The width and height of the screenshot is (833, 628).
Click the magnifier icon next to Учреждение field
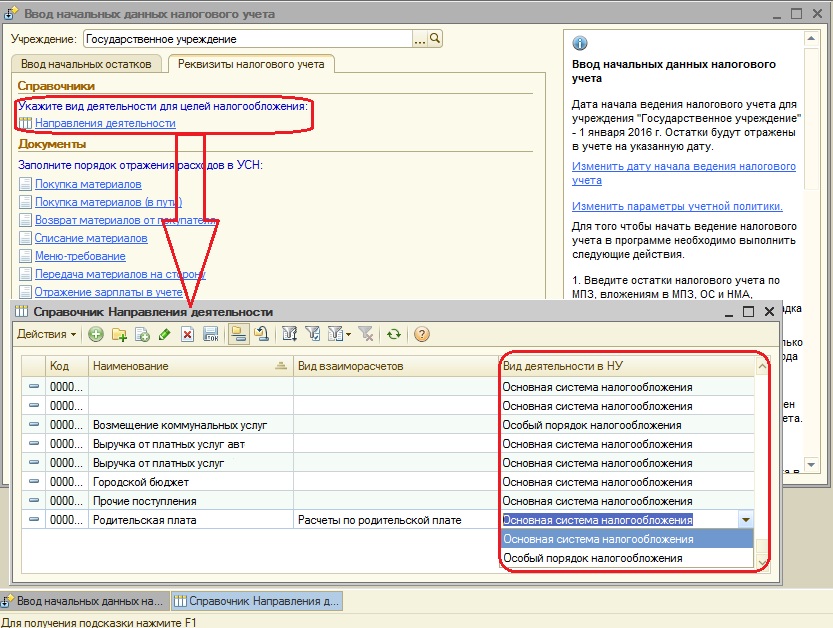[x=435, y=39]
